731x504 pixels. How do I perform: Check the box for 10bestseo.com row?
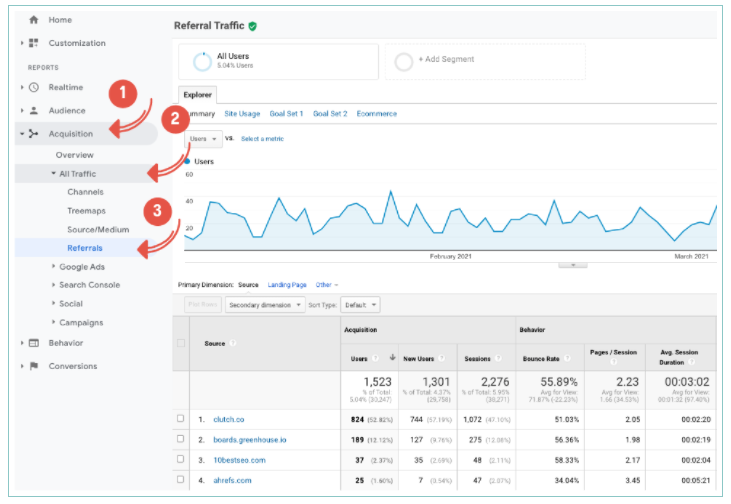(x=180, y=459)
